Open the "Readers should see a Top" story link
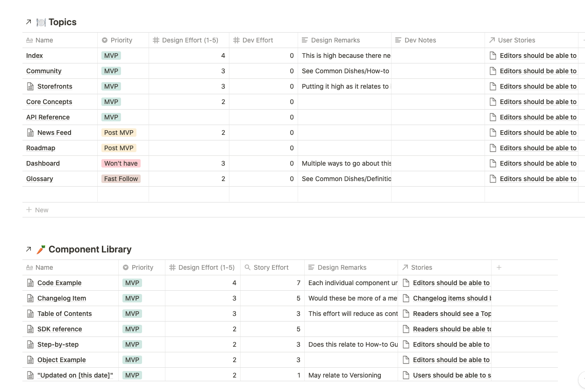Image resolution: width=585 pixels, height=392 pixels. (x=452, y=314)
